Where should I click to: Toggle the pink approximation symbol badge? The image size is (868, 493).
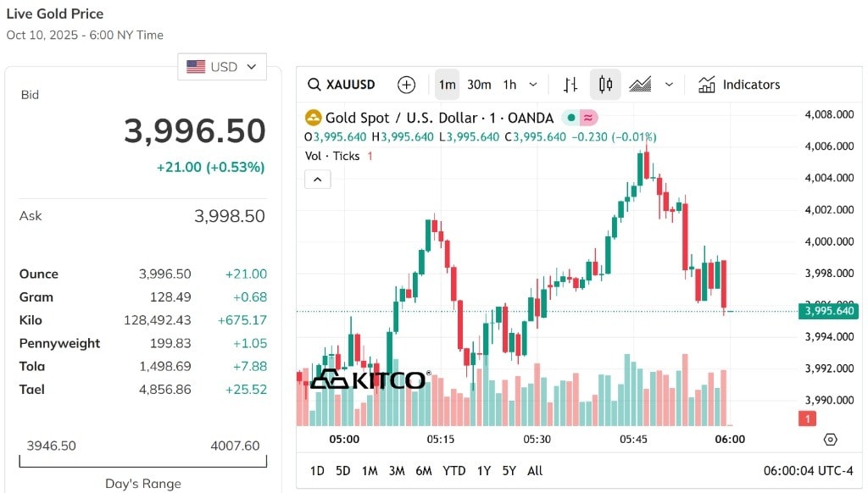[588, 117]
